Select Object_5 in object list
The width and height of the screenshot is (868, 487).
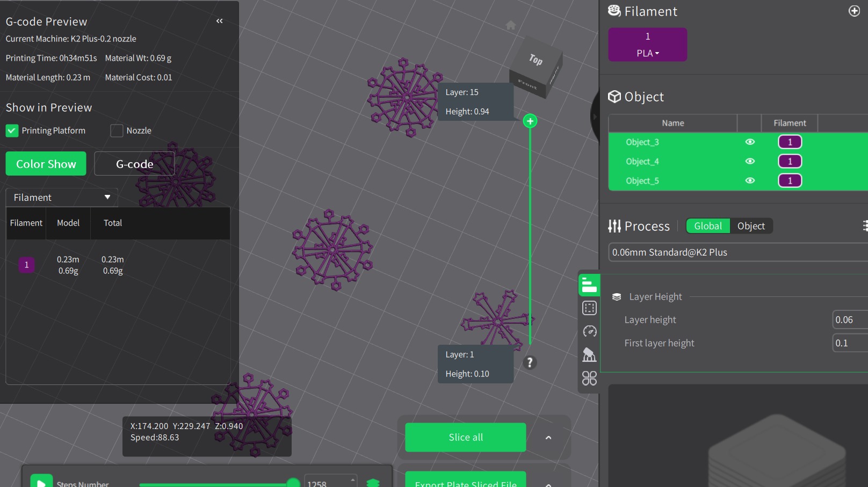pyautogui.click(x=642, y=181)
